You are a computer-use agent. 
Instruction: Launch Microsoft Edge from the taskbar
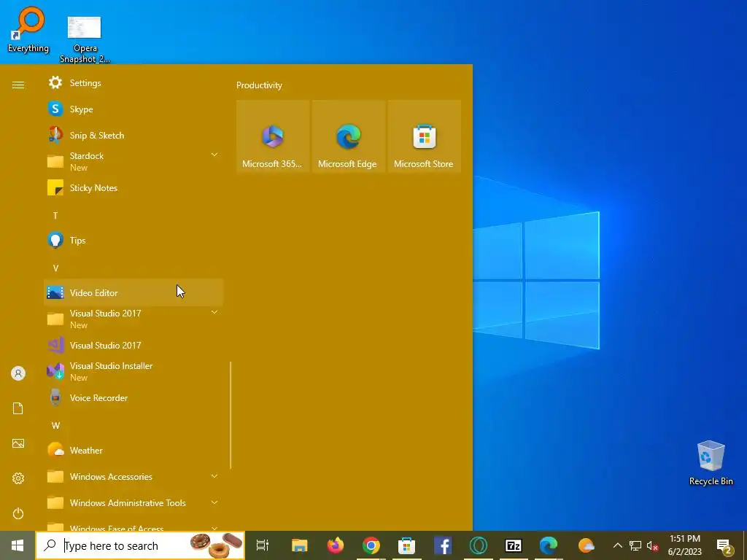coord(549,545)
